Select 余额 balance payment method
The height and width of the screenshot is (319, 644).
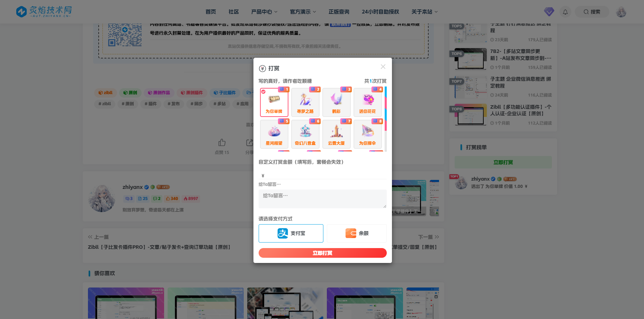coord(357,233)
